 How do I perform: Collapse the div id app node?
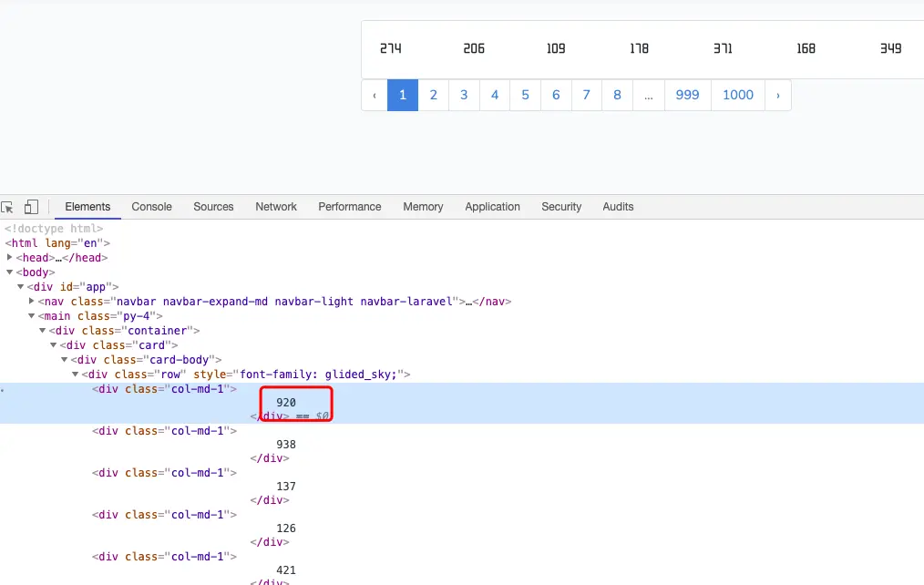[21, 287]
